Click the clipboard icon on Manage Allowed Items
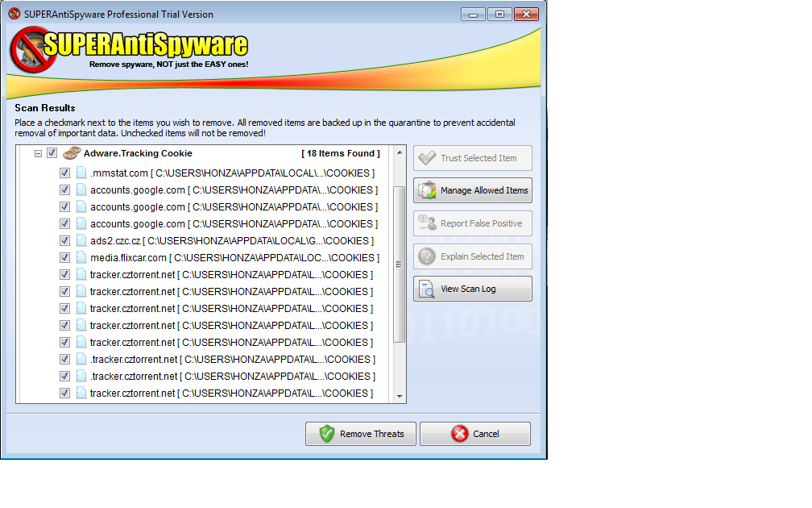Screen dimensions: 812x508 427,190
